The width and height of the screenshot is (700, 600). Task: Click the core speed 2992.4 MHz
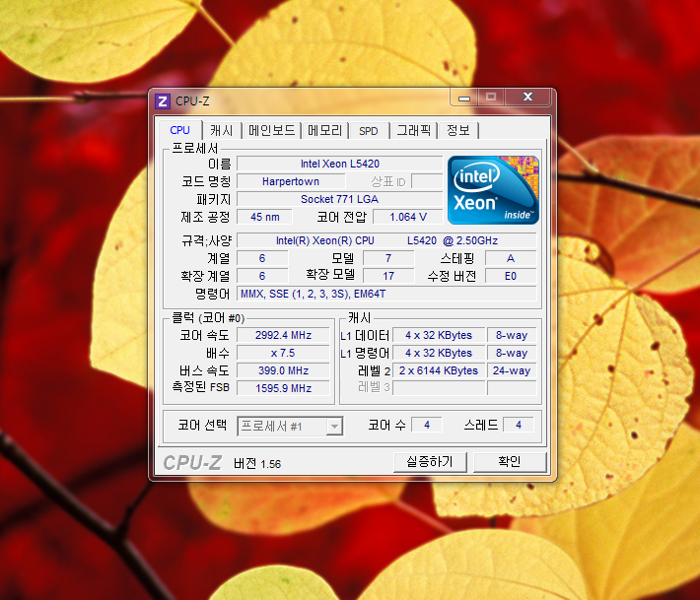(283, 335)
